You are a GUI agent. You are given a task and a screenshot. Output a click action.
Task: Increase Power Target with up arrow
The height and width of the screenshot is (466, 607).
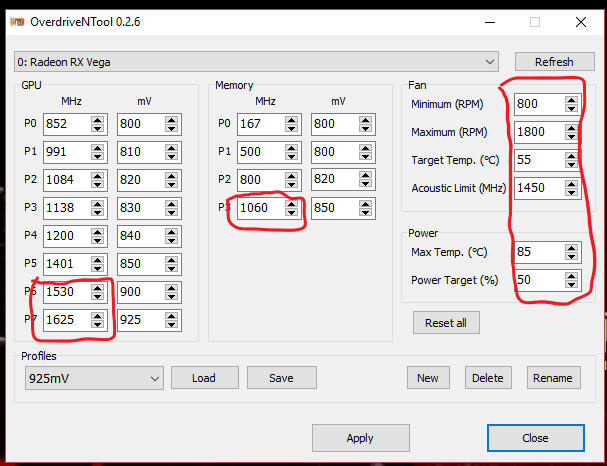click(571, 276)
